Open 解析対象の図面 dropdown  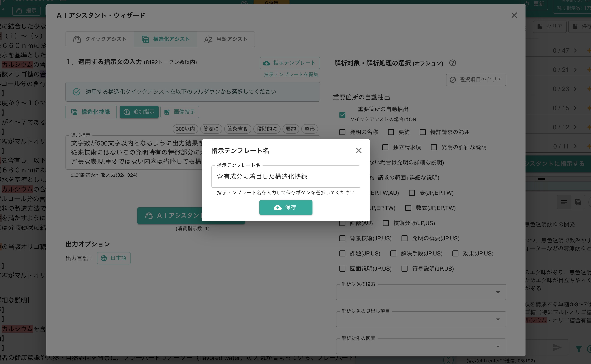[421, 347]
